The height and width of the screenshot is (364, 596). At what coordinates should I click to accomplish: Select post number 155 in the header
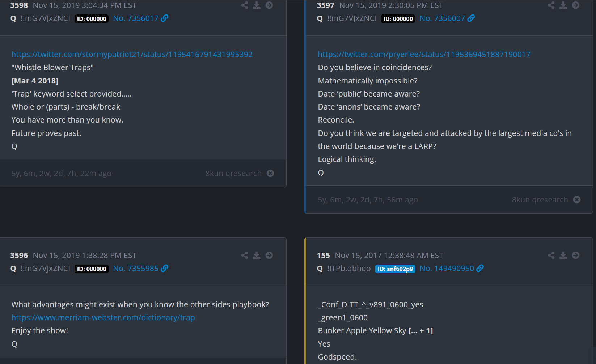click(324, 255)
